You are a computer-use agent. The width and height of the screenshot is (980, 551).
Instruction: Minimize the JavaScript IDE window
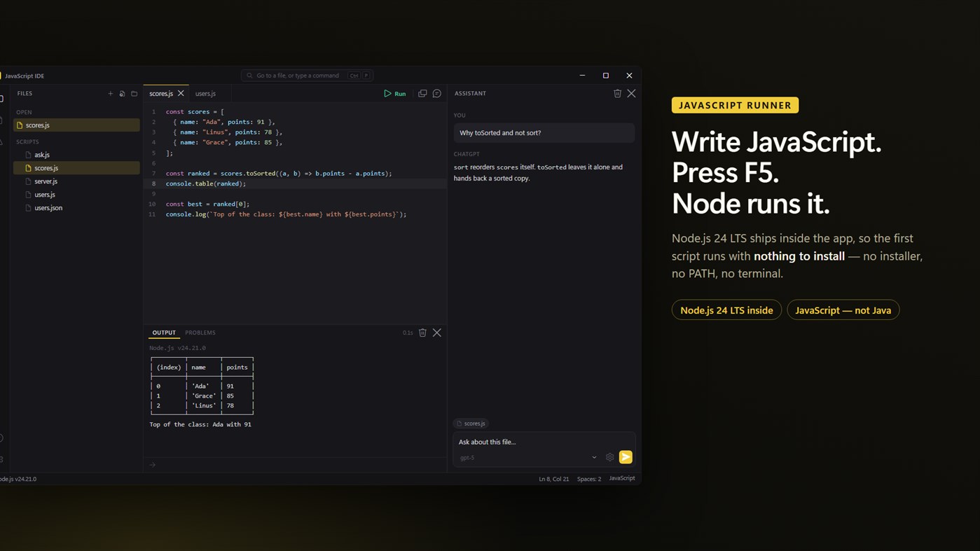click(582, 76)
